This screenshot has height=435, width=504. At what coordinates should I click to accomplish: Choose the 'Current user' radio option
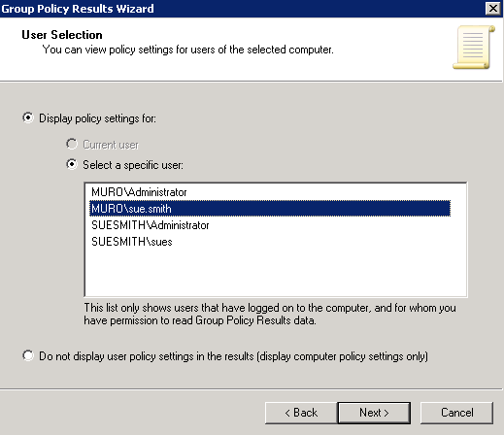point(72,144)
